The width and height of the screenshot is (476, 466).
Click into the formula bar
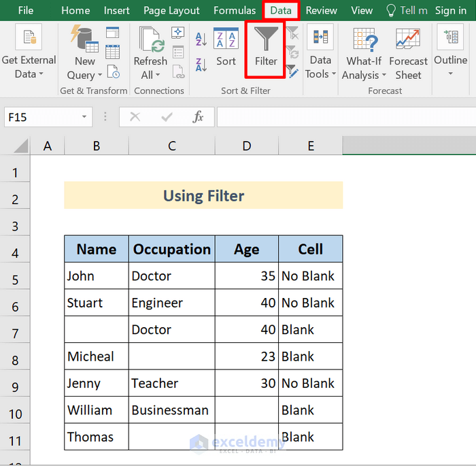pyautogui.click(x=346, y=117)
